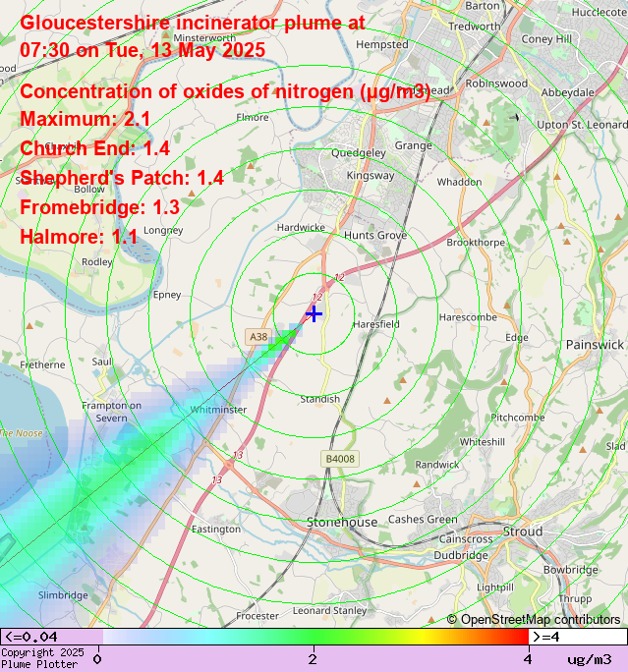Click the 'Pitchcombe' village label
The height and width of the screenshot is (672, 628).
pos(518,418)
